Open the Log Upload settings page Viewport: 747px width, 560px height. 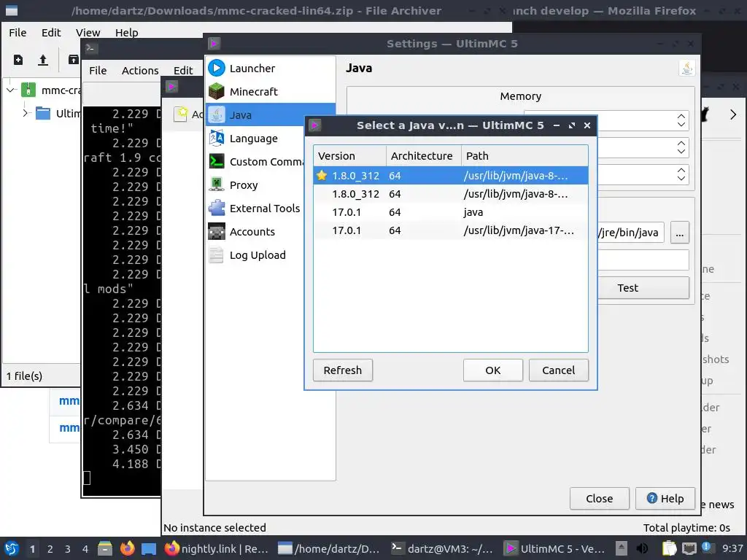(x=255, y=254)
